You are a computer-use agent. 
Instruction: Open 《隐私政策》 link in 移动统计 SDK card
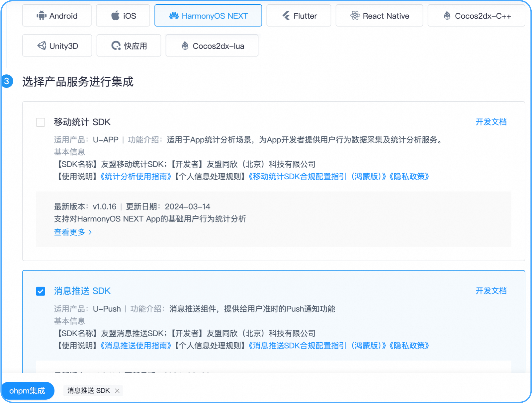[x=409, y=177]
